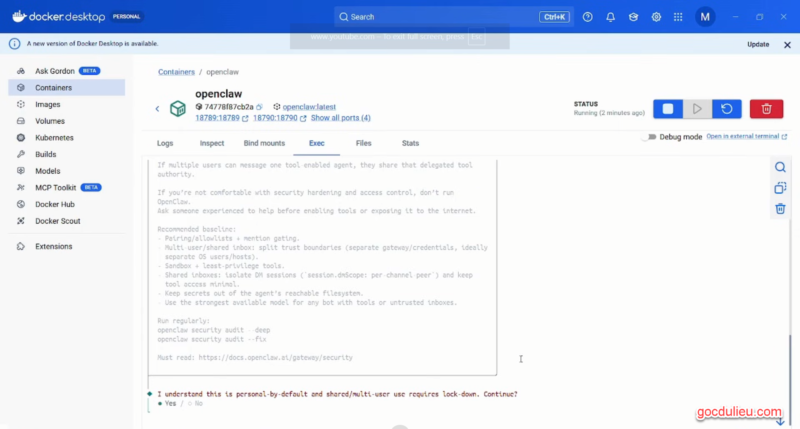The height and width of the screenshot is (429, 800).
Task: Click the Update button in banner
Action: (x=758, y=44)
